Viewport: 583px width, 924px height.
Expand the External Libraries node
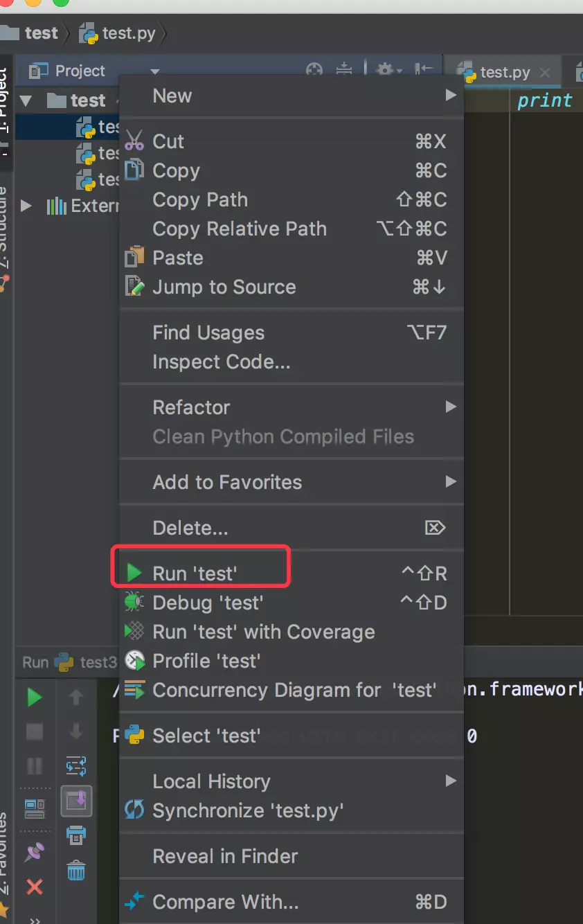(x=26, y=206)
